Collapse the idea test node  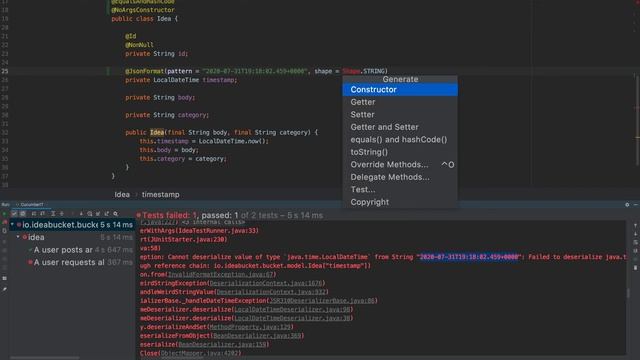coord(18,237)
